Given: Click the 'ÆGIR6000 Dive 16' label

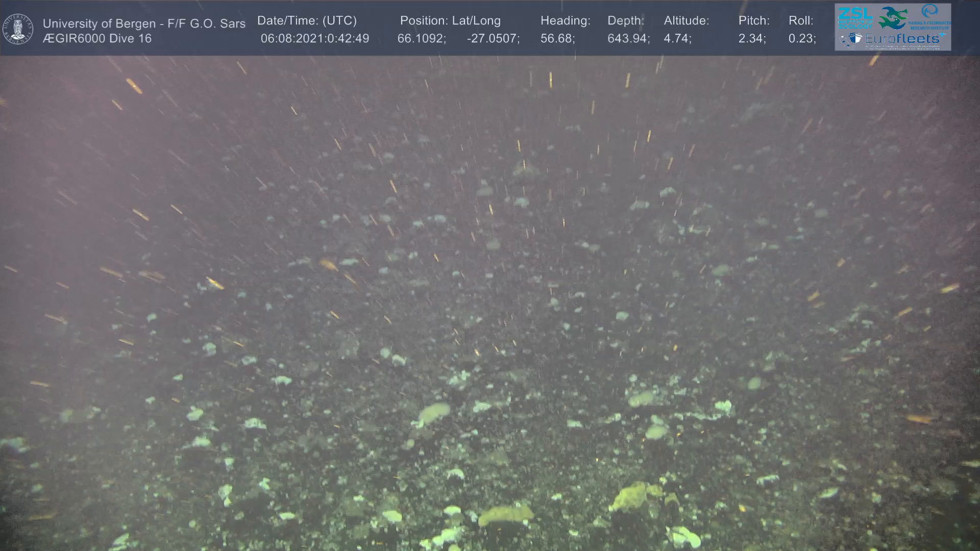Looking at the screenshot, I should (x=97, y=39).
